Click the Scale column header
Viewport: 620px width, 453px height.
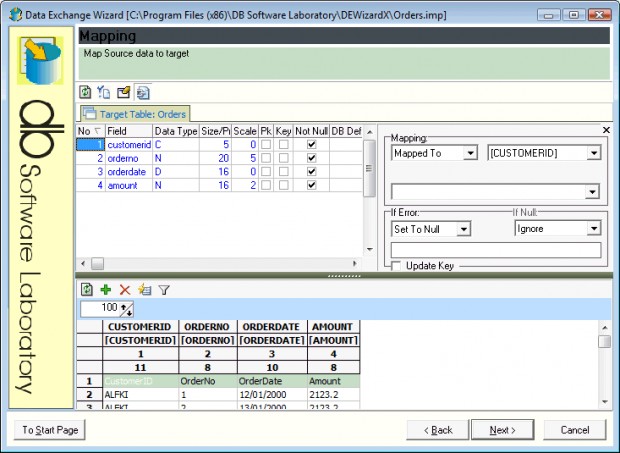click(x=245, y=131)
